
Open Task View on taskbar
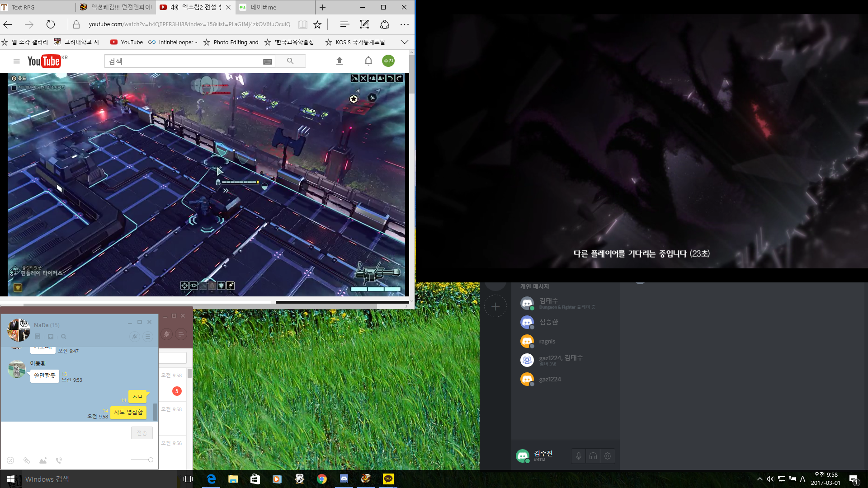pyautogui.click(x=188, y=479)
